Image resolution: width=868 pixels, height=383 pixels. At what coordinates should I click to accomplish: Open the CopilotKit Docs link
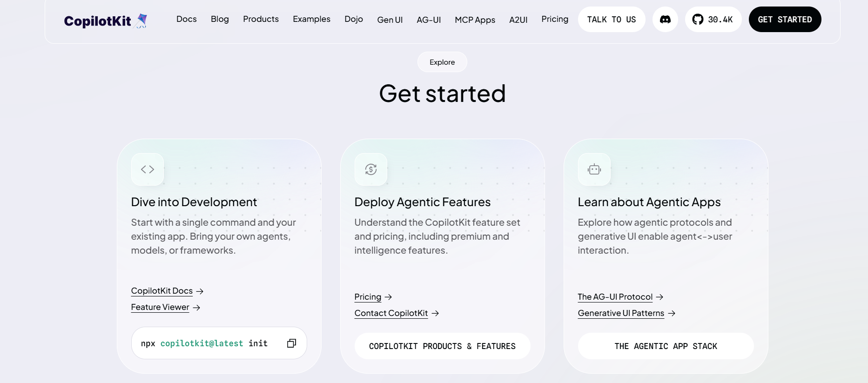tap(162, 291)
